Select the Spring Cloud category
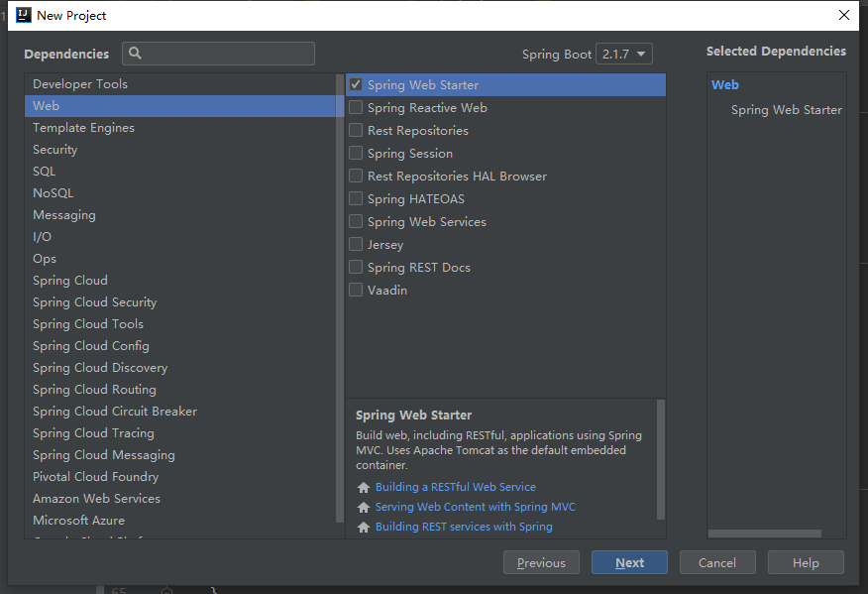868x594 pixels. 180,281
